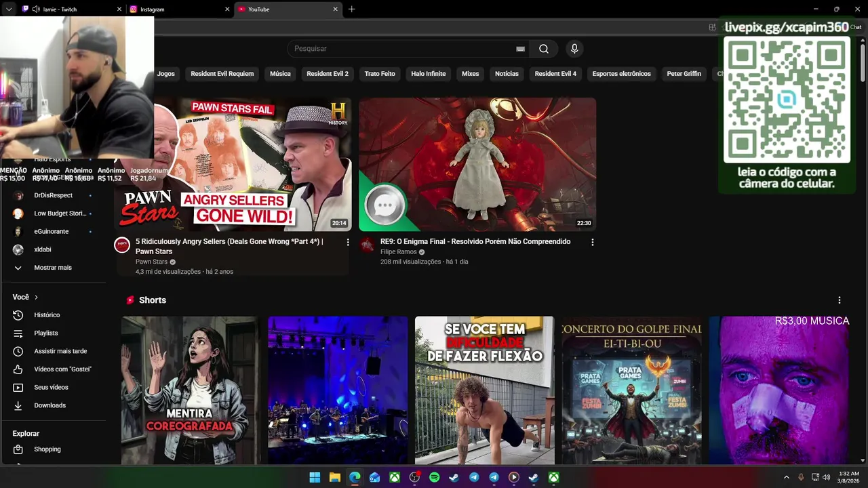Open a new browser tab with the plus button

[x=351, y=9]
